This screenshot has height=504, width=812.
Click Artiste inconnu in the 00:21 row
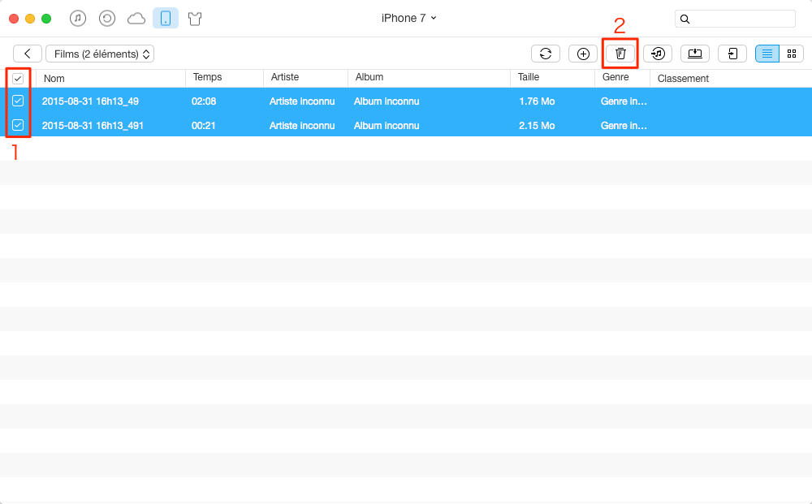(302, 126)
